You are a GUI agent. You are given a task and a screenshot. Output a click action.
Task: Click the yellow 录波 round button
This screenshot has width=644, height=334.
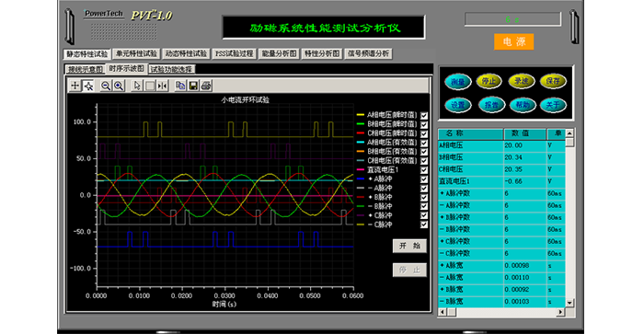[522, 81]
